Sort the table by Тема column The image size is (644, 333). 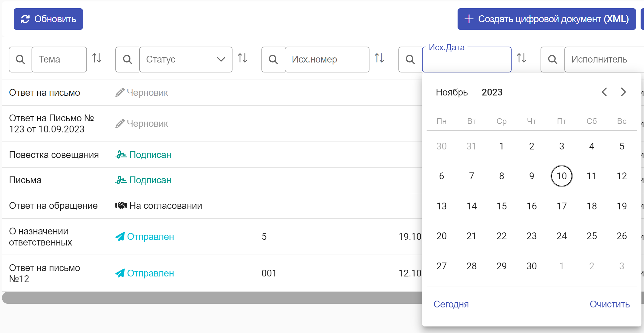coord(97,58)
